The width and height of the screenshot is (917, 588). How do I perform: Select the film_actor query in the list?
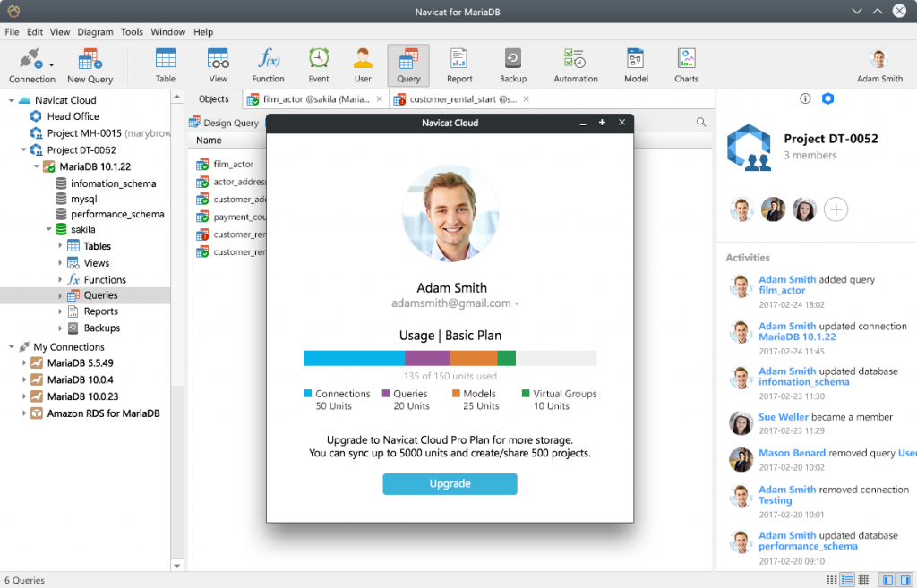232,165
